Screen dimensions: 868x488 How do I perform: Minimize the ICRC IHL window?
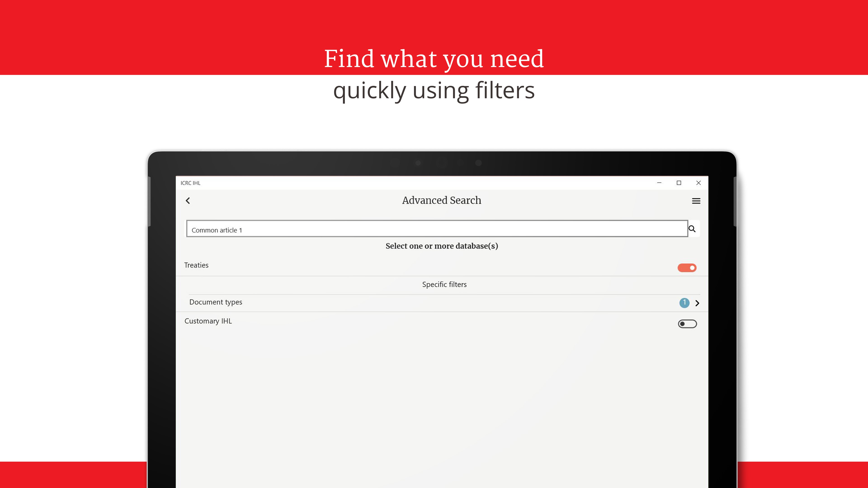coord(659,183)
